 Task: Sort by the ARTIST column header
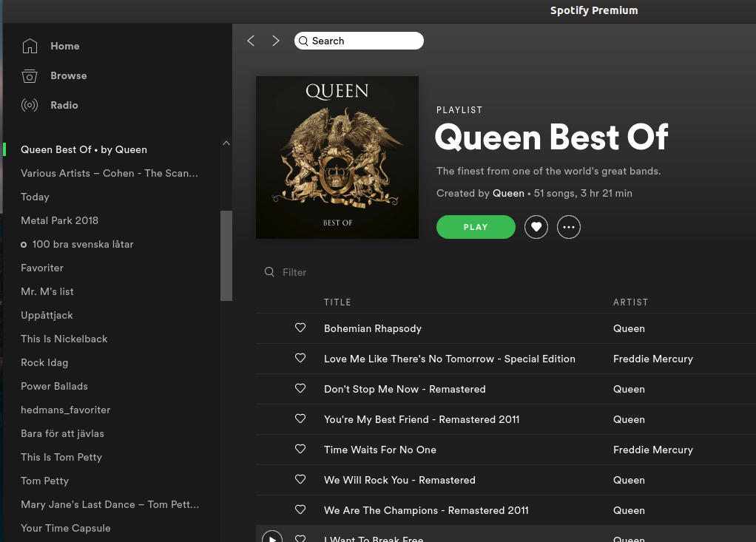[631, 302]
